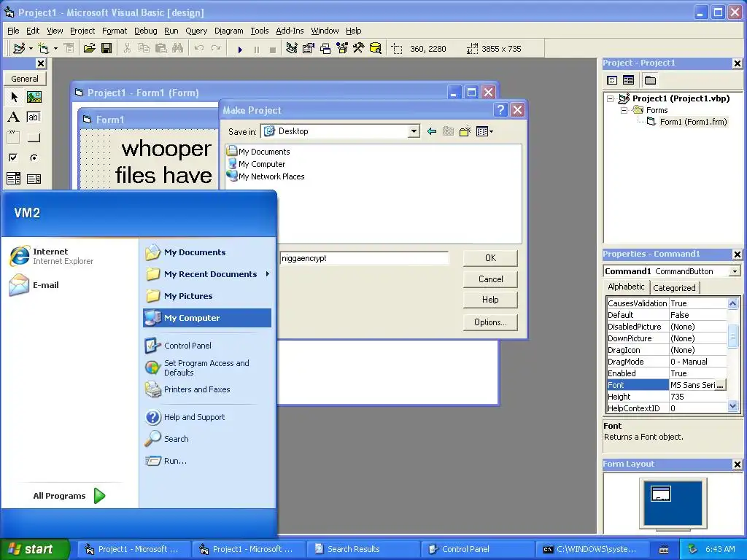Click the Open Project folder icon
The width and height of the screenshot is (747, 560).
coord(89,49)
